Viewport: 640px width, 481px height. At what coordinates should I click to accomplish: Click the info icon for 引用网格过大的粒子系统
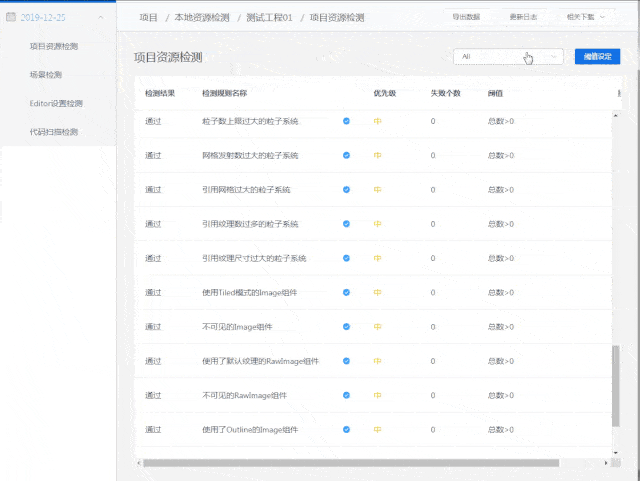point(346,189)
